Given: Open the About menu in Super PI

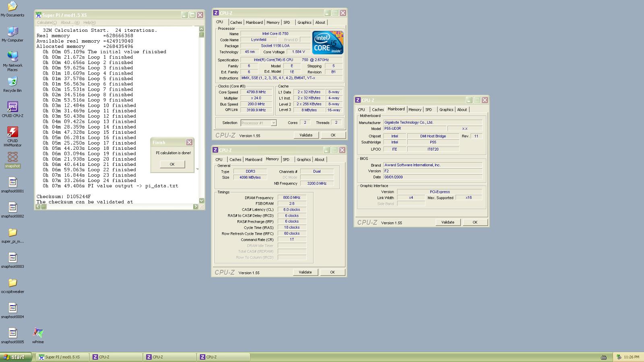Looking at the screenshot, I should [x=70, y=23].
